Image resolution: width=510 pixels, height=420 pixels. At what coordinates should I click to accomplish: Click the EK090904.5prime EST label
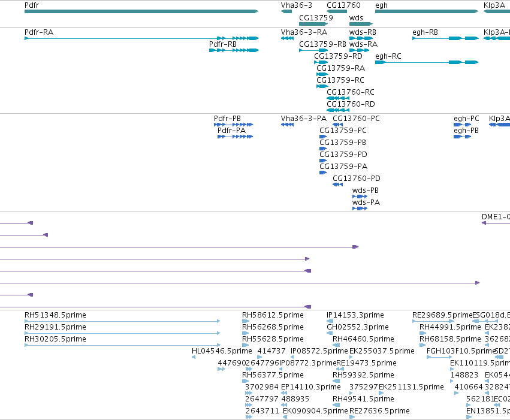[x=315, y=411]
